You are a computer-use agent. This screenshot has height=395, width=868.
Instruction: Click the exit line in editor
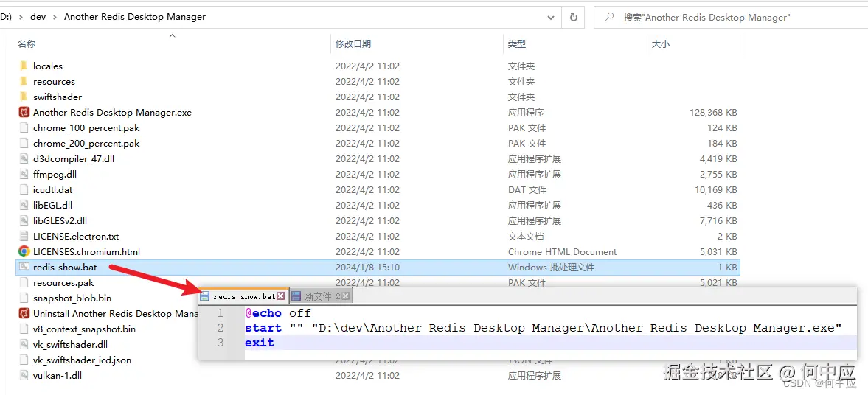click(x=260, y=343)
